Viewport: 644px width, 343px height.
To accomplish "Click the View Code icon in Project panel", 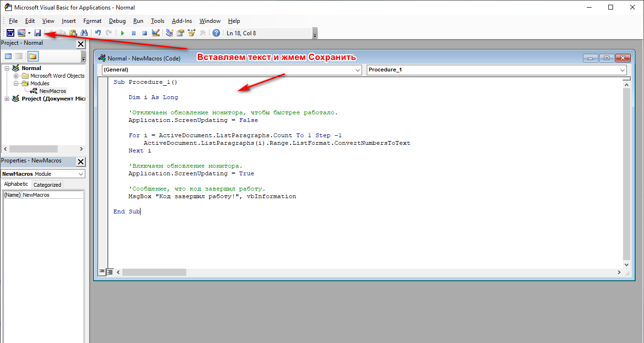I will point(8,56).
